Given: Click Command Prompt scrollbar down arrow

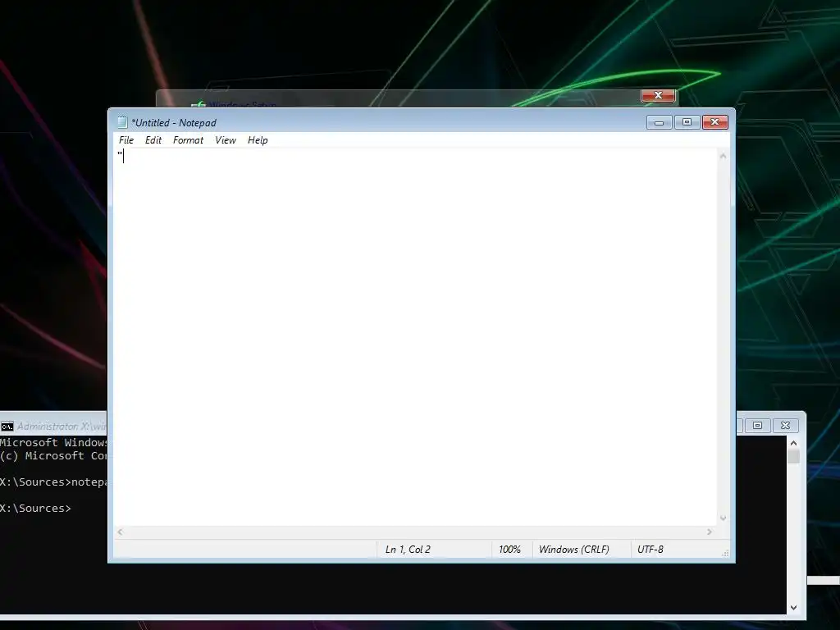Looking at the screenshot, I should pyautogui.click(x=794, y=608).
